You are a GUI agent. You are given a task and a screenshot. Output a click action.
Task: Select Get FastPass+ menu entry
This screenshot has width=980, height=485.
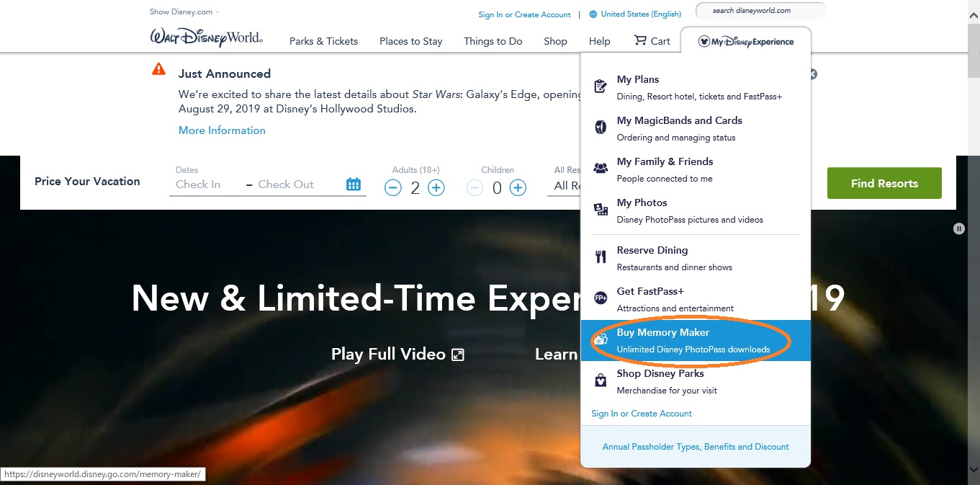(x=696, y=299)
